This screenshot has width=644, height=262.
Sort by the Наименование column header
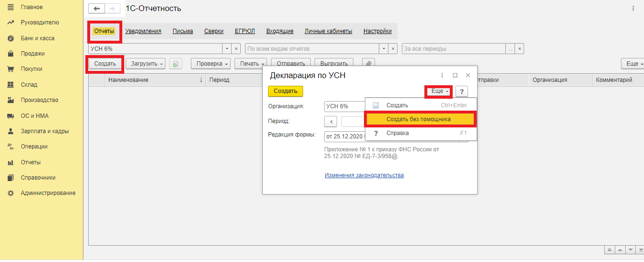pyautogui.click(x=153, y=80)
